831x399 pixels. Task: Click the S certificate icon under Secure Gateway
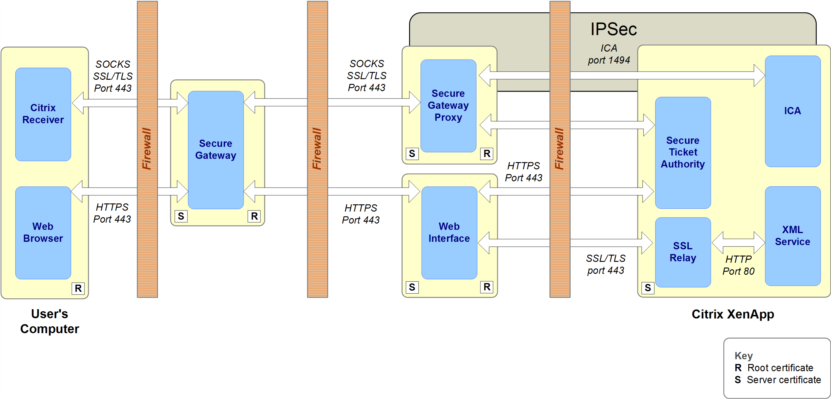(x=181, y=216)
